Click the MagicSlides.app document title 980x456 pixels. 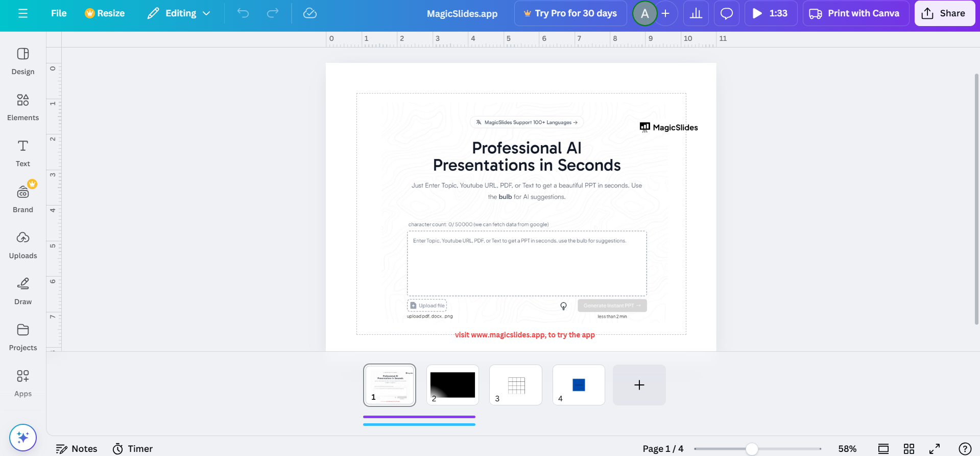coord(462,14)
